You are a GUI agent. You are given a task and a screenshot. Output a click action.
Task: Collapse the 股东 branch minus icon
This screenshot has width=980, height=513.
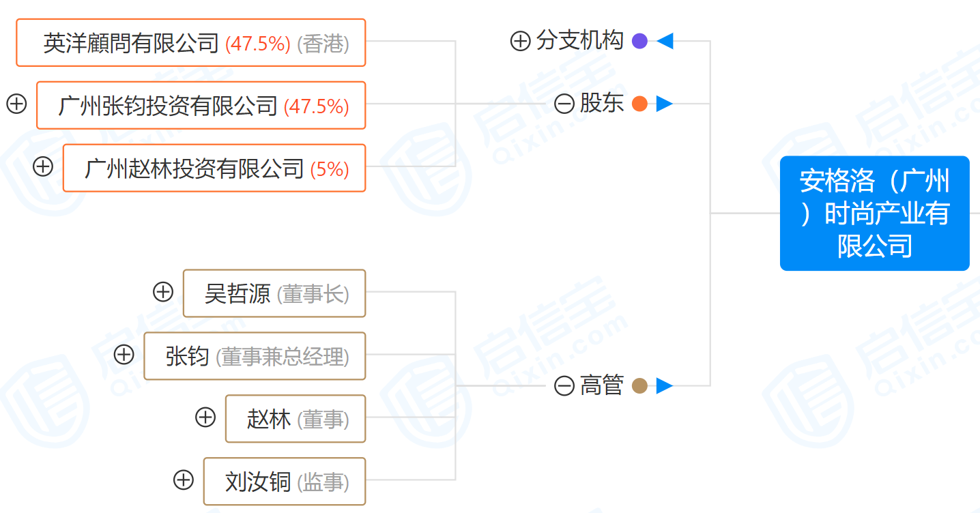[564, 104]
